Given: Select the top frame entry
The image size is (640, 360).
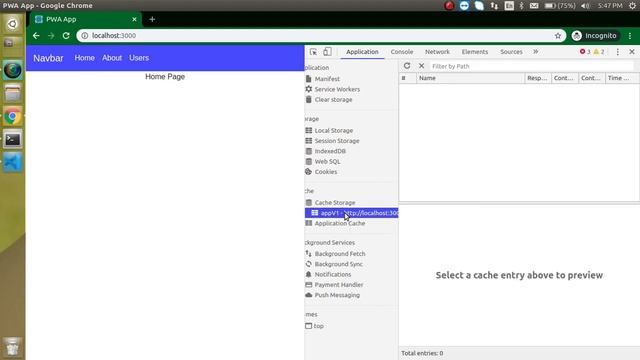Looking at the screenshot, I should [x=318, y=326].
